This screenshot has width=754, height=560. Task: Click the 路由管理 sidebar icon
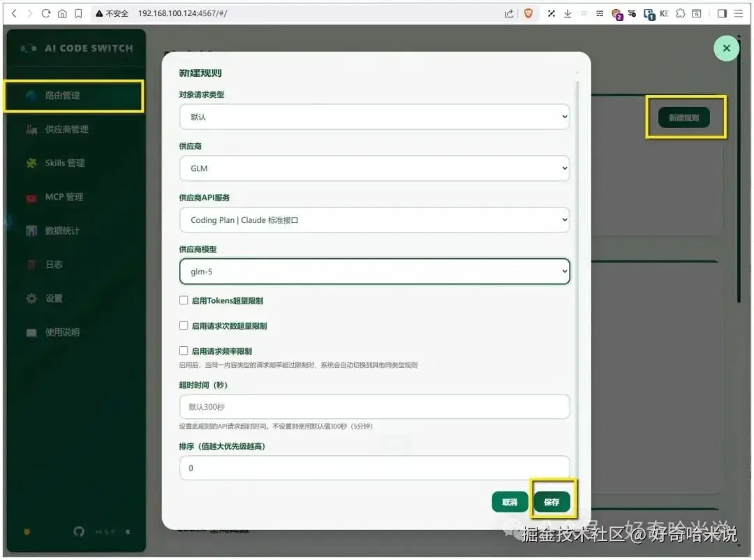click(x=31, y=96)
